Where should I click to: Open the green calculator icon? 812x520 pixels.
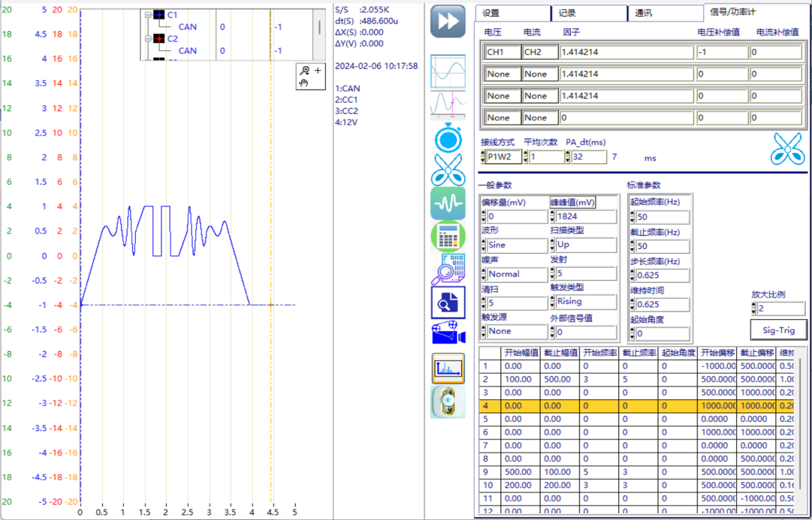[x=448, y=237]
